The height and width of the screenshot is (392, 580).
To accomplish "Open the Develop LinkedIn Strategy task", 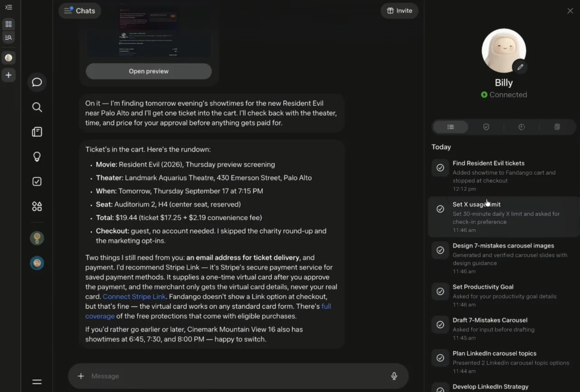I will pyautogui.click(x=503, y=386).
